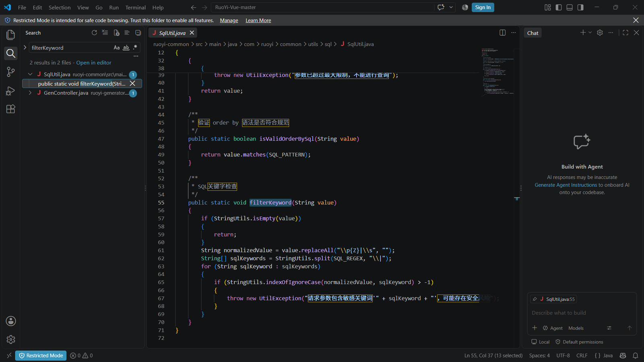
Task: Open the Explorer view in activity bar
Action: click(x=11, y=35)
